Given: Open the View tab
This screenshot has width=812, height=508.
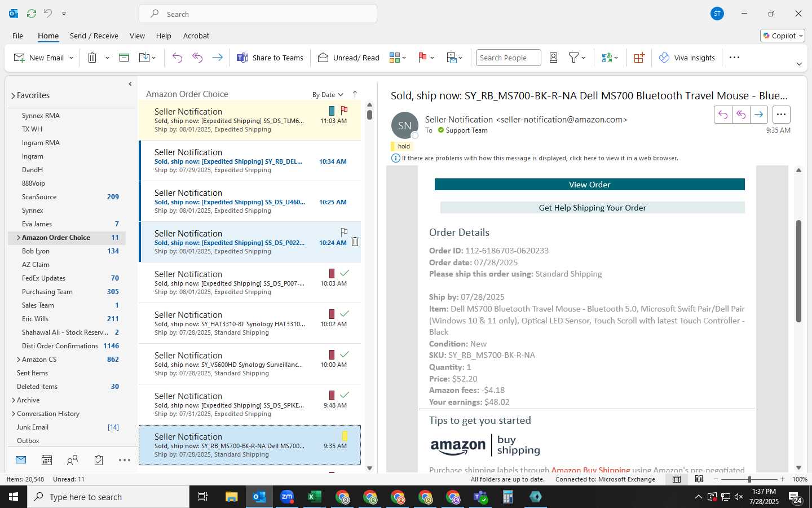Looking at the screenshot, I should point(137,36).
